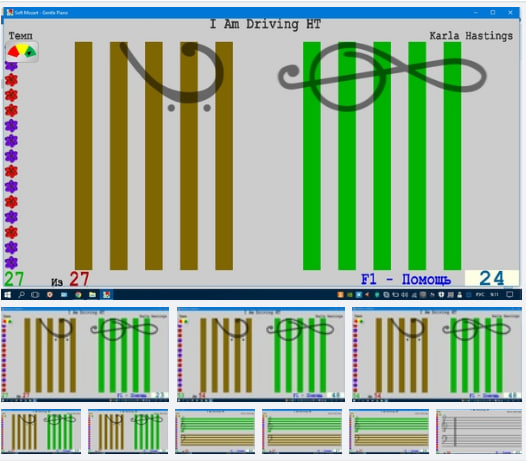Launch Chrome from the taskbar

pos(78,295)
